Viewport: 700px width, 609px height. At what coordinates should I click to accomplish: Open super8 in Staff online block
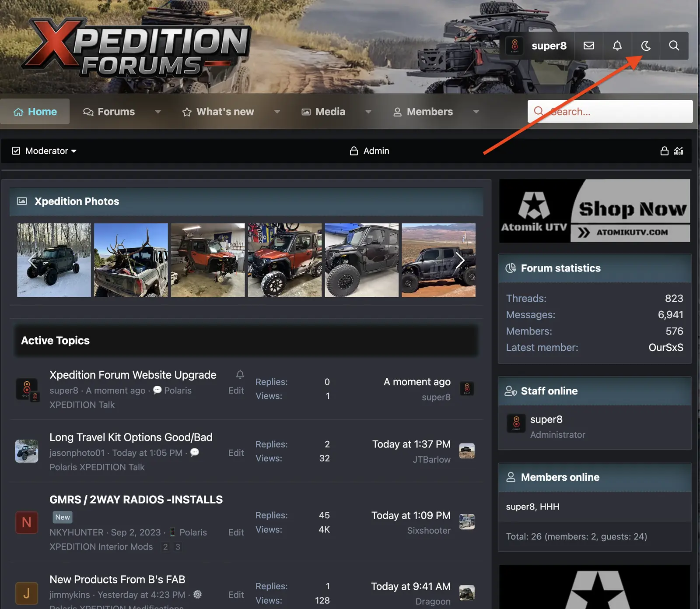(546, 419)
